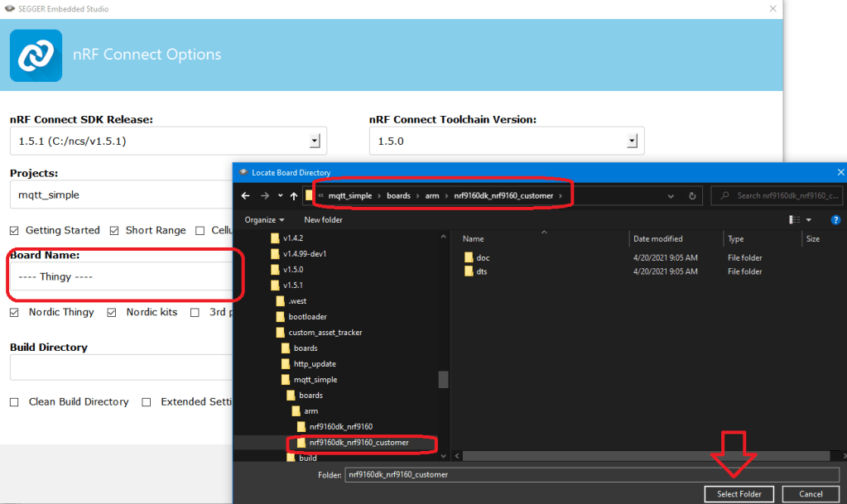
Task: Click the folder tree vertical scrollbar
Action: [444, 379]
